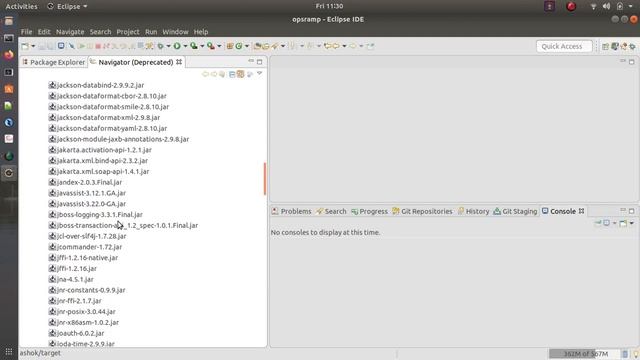
Task: Close the Navigator (Deprecated) tab
Action: coord(179,62)
